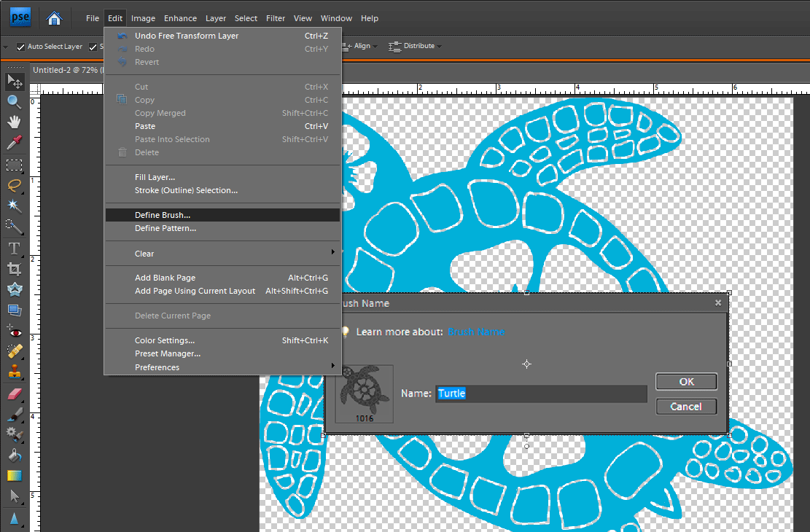Click the Home icon in the header
Image resolution: width=810 pixels, height=532 pixels.
point(53,18)
